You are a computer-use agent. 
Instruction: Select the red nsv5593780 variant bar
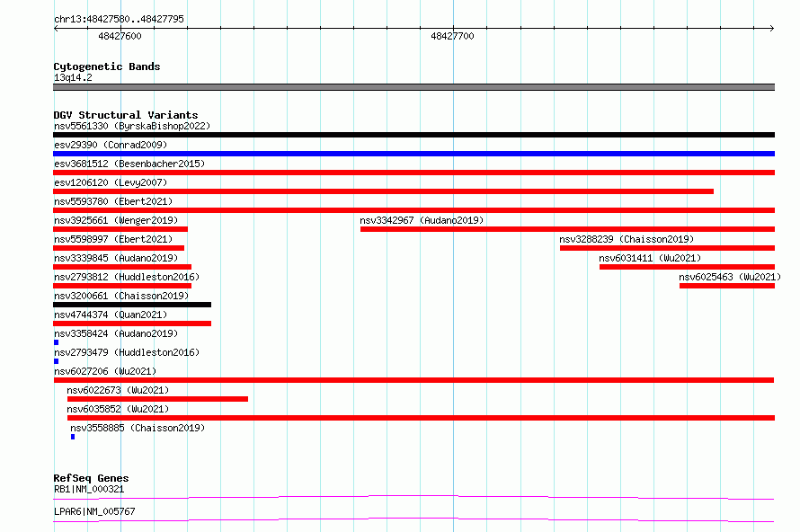point(413,210)
